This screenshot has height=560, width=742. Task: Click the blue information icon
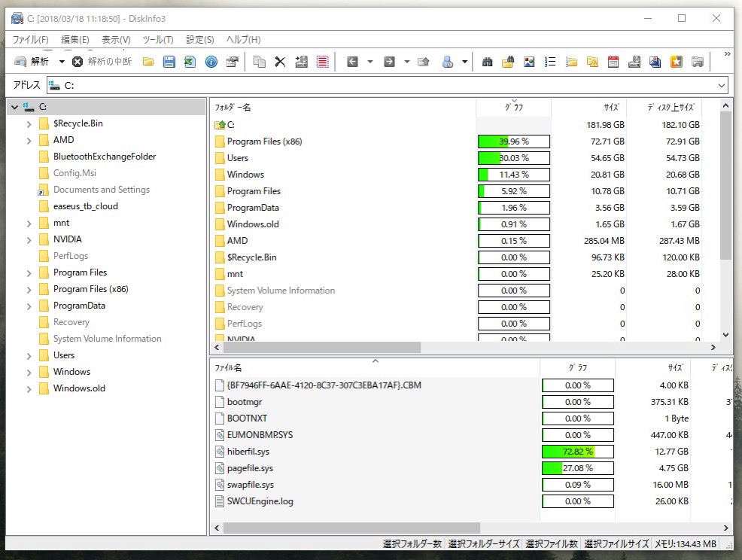point(211,62)
